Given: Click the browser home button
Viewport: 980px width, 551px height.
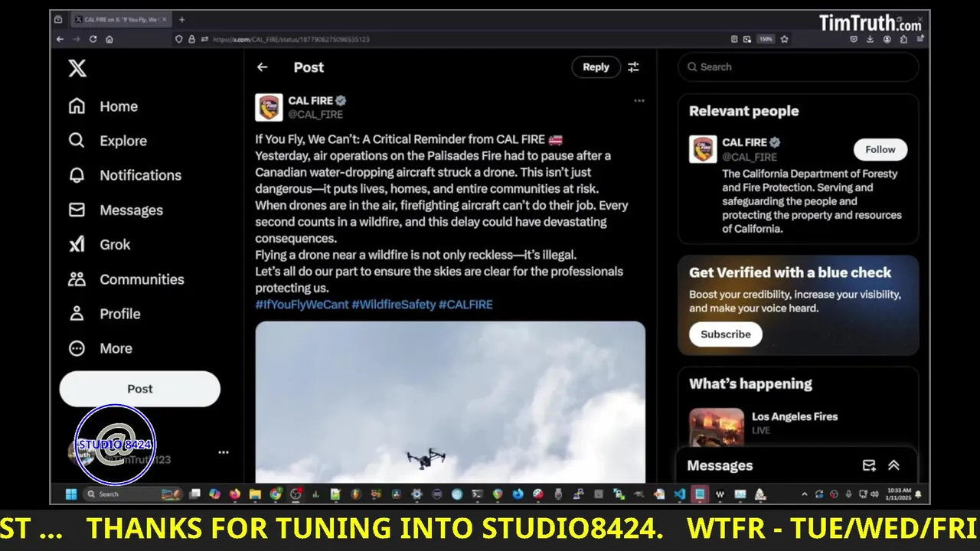Looking at the screenshot, I should (x=109, y=39).
